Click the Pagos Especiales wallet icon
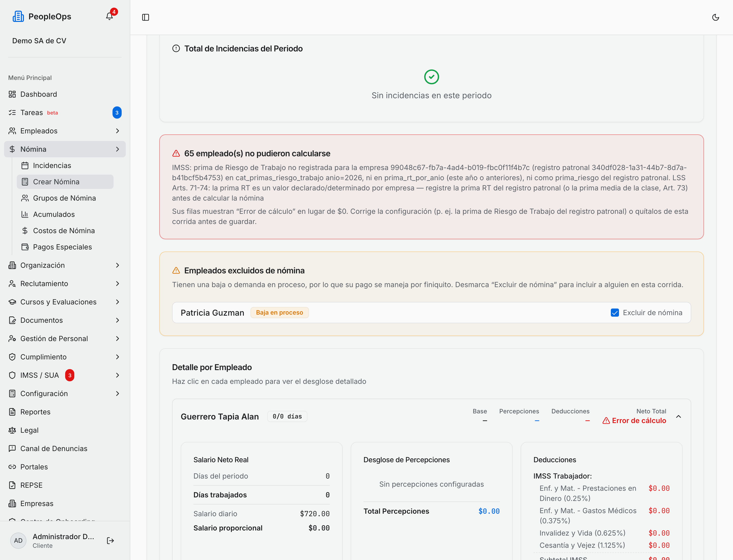Screen dimensions: 733x560 click(25, 247)
